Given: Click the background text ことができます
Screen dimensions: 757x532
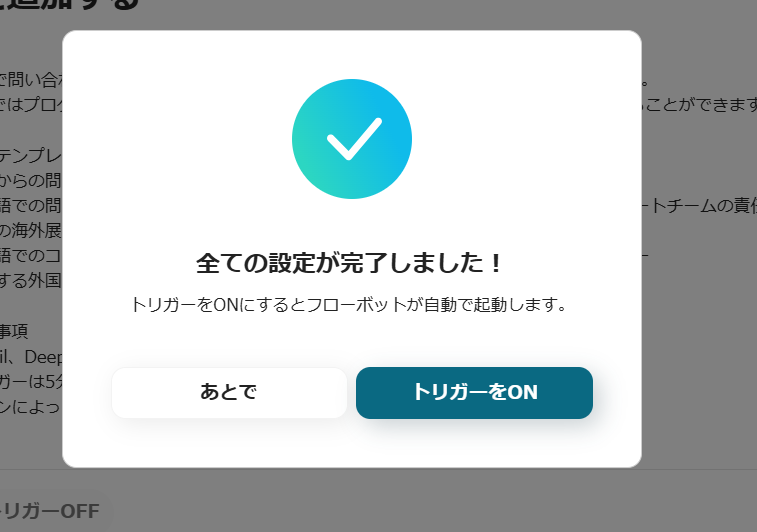Looking at the screenshot, I should [x=701, y=104].
